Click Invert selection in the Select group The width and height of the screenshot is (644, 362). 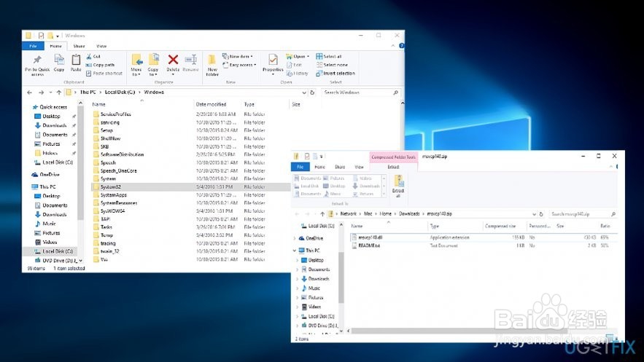[335, 73]
